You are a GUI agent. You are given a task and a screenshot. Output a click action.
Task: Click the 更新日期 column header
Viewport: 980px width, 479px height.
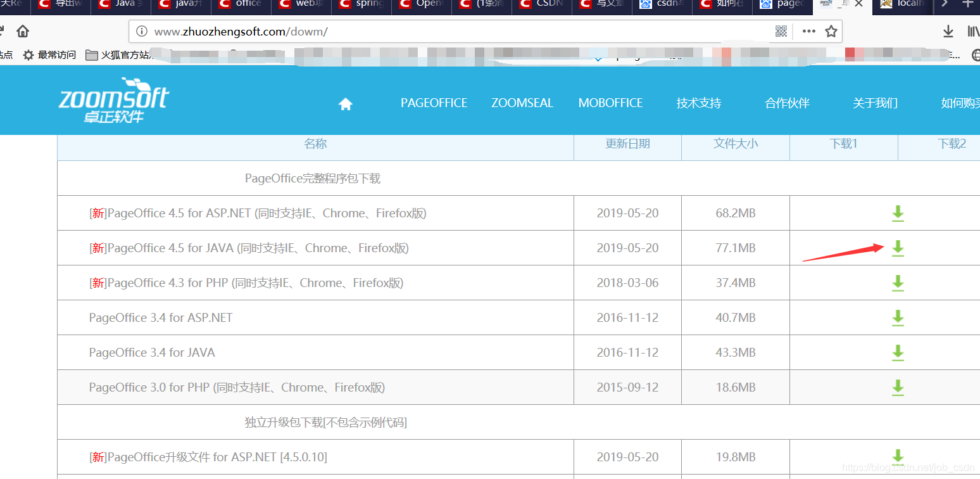(627, 144)
